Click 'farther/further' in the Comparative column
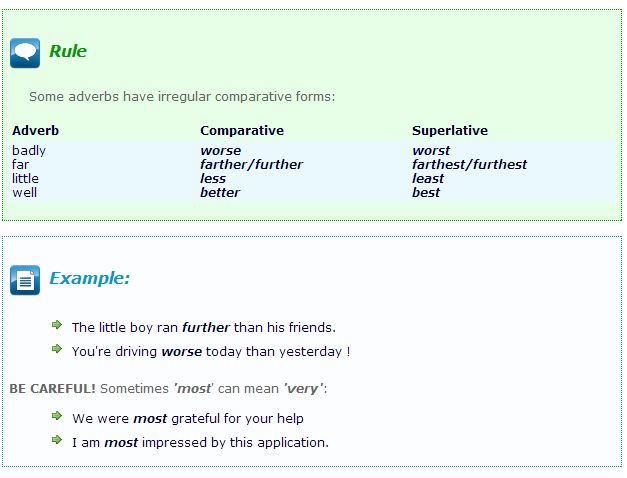Image resolution: width=627 pixels, height=478 pixels. pos(251,165)
